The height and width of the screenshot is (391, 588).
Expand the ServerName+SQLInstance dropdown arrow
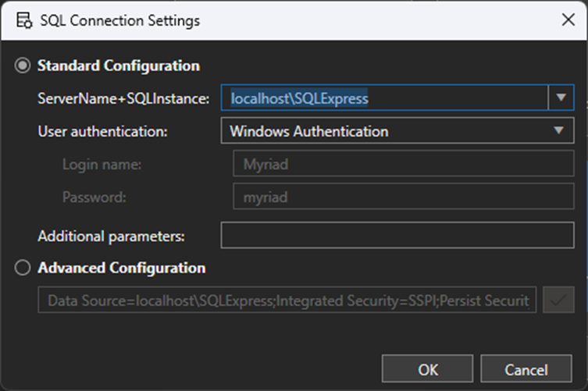click(561, 98)
